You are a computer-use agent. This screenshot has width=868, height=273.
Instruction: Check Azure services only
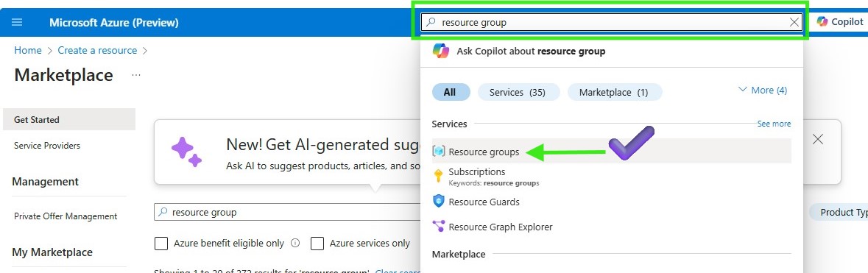pyautogui.click(x=317, y=243)
